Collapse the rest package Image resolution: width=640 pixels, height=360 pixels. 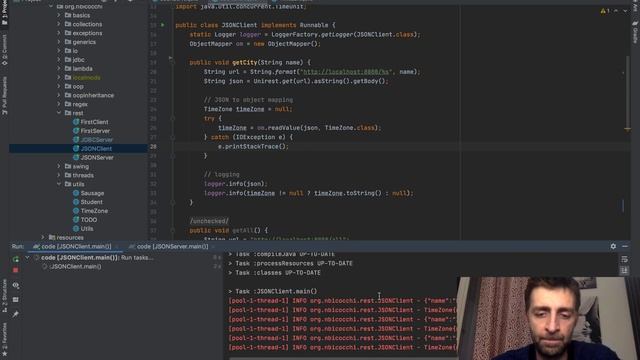[59, 113]
